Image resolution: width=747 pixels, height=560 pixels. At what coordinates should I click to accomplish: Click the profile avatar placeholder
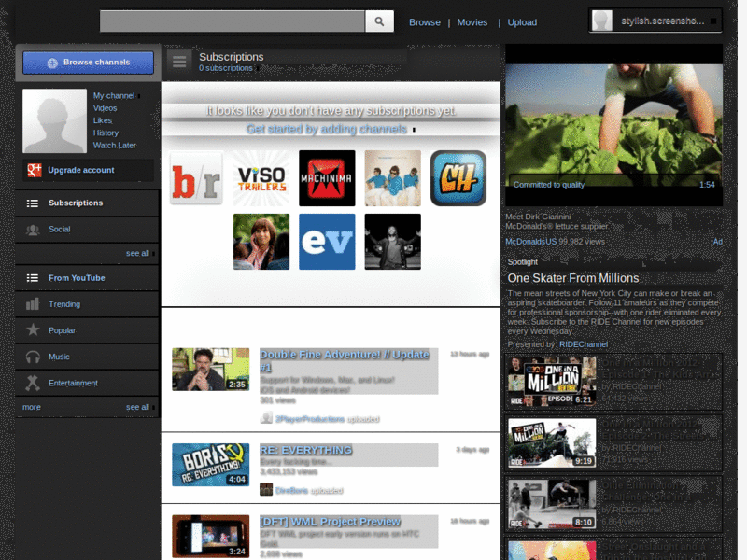click(55, 120)
